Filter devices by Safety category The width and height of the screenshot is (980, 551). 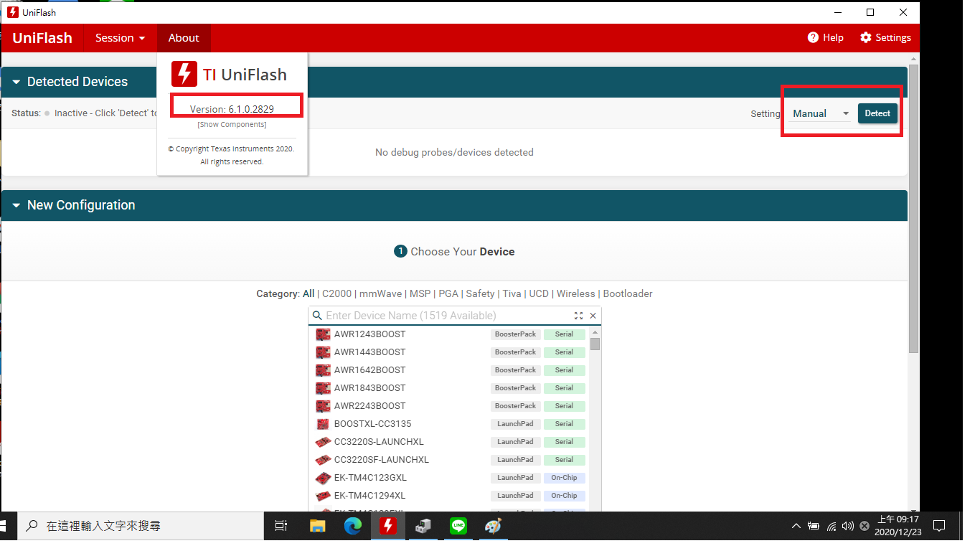coord(480,294)
